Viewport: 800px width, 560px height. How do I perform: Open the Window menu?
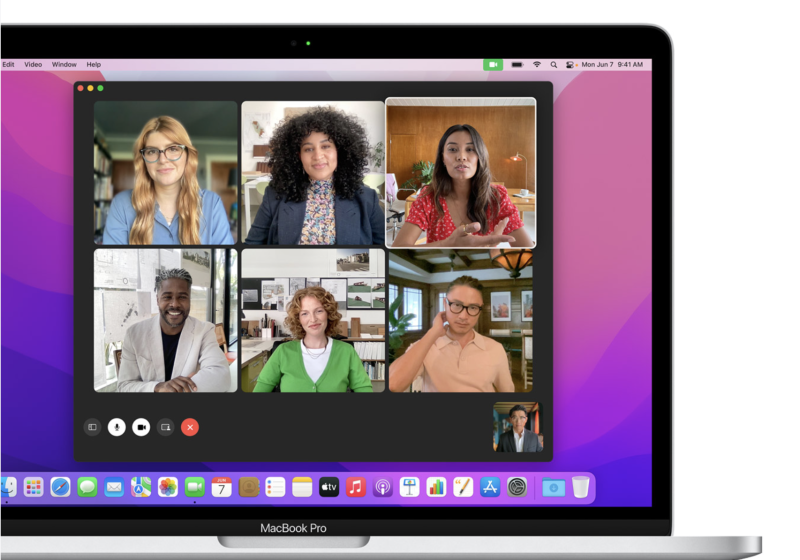coord(64,64)
